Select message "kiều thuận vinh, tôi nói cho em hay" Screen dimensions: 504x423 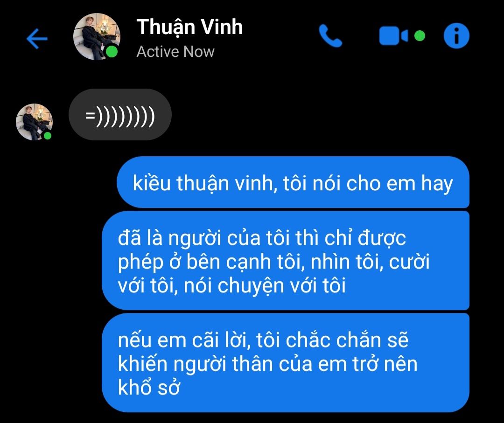(x=293, y=182)
